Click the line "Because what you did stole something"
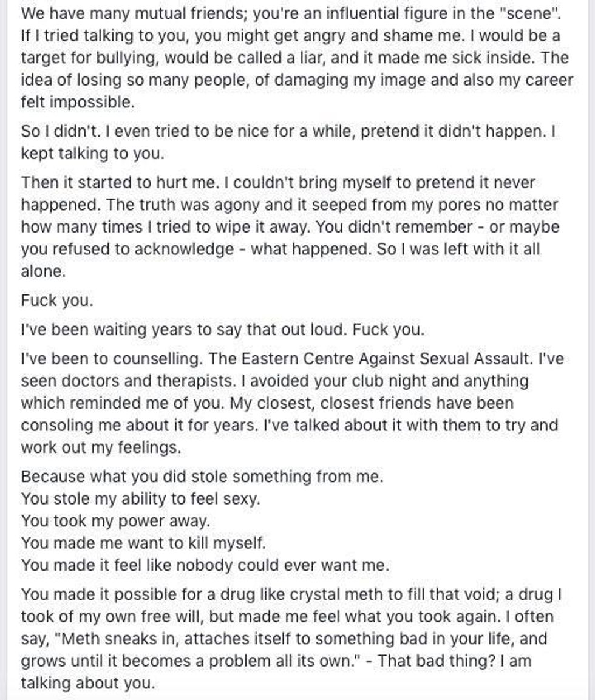Viewport: 595px width, 700px height. pyautogui.click(x=202, y=476)
